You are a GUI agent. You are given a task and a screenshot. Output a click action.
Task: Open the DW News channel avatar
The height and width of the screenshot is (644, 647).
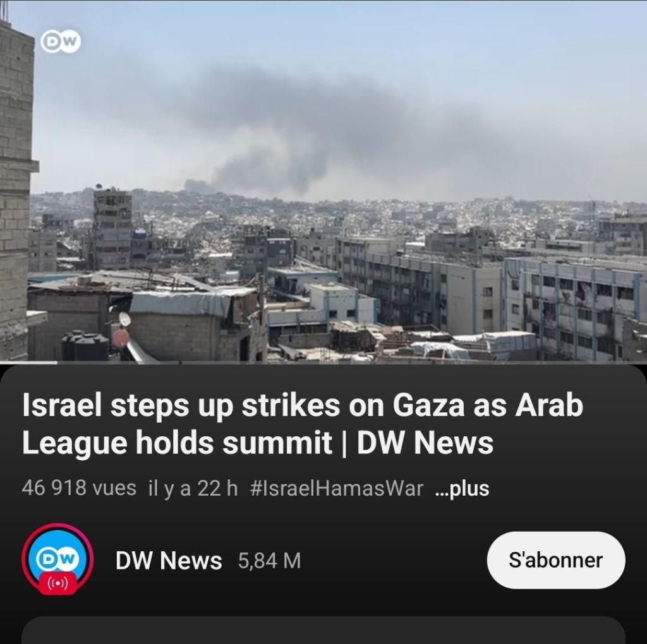click(57, 559)
